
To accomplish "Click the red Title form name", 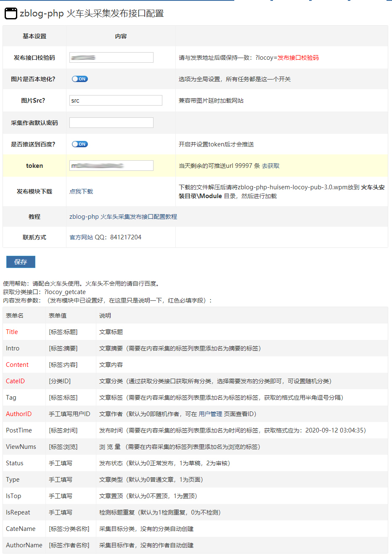I will coord(12,332).
